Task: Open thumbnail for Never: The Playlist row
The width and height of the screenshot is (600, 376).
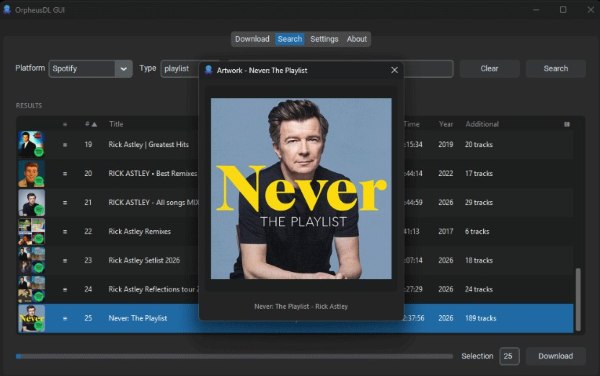Action: tap(31, 318)
